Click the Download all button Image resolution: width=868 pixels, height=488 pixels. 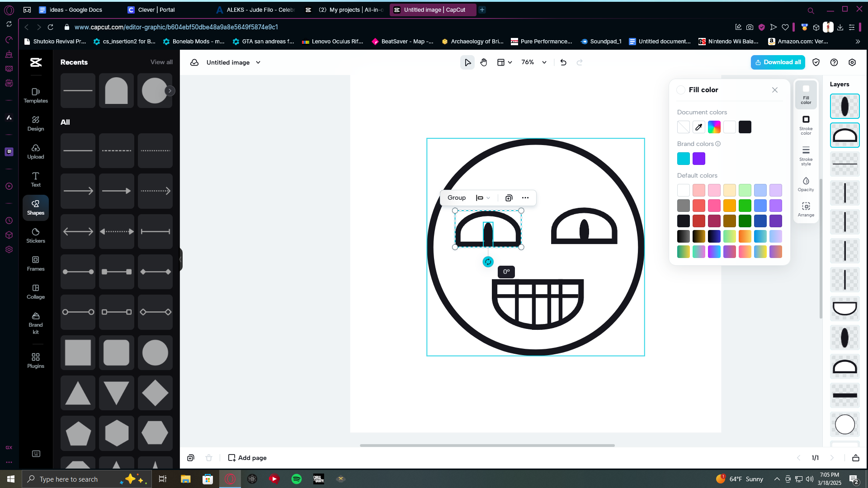[778, 62]
